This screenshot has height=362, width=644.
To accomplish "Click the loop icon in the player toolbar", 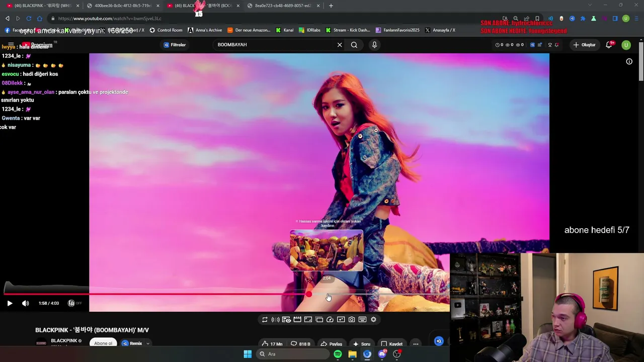I will click(x=265, y=319).
